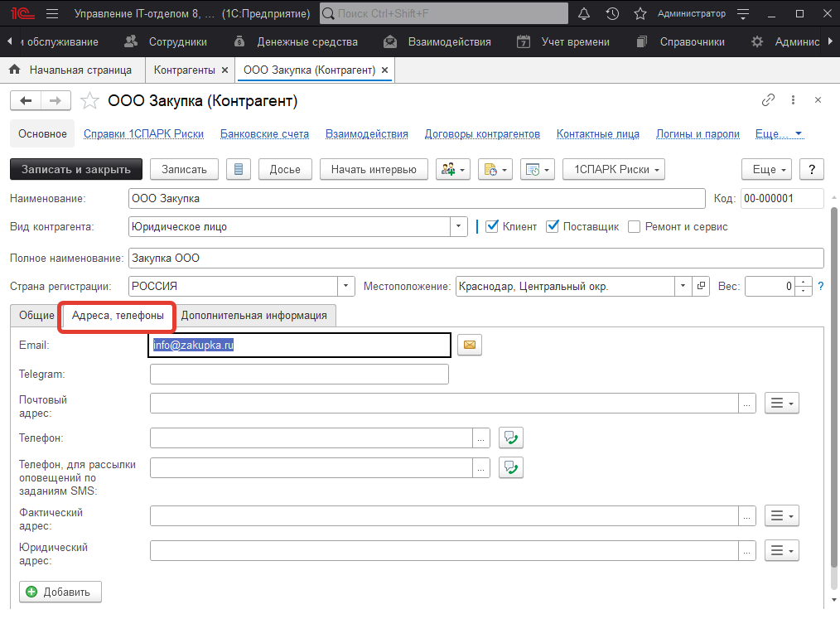840x619 pixels.
Task: Copy link using the chain icon
Action: click(768, 100)
